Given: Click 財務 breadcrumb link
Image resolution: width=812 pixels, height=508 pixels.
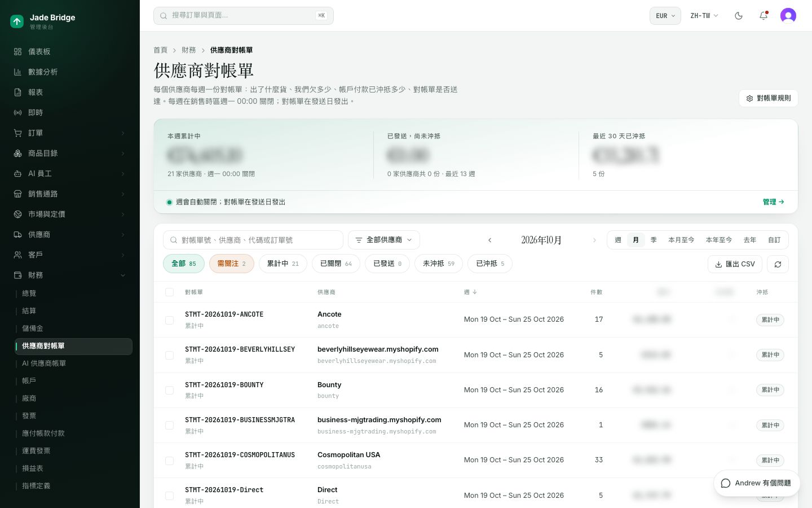Looking at the screenshot, I should 189,50.
